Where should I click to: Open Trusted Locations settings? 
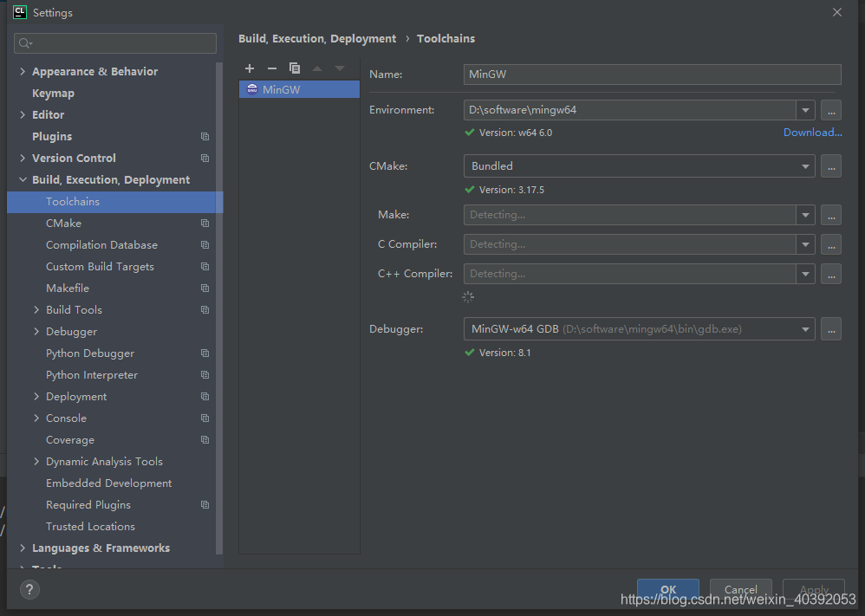click(x=90, y=527)
